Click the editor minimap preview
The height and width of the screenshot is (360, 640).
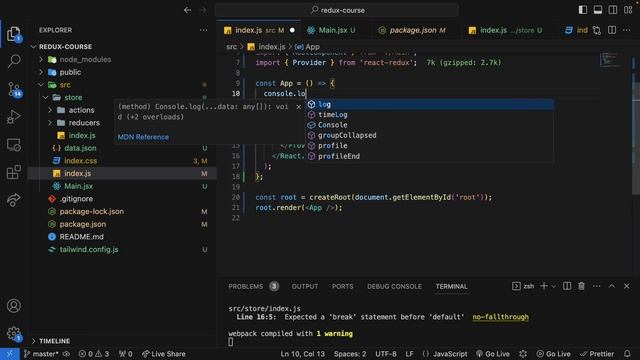[610, 60]
